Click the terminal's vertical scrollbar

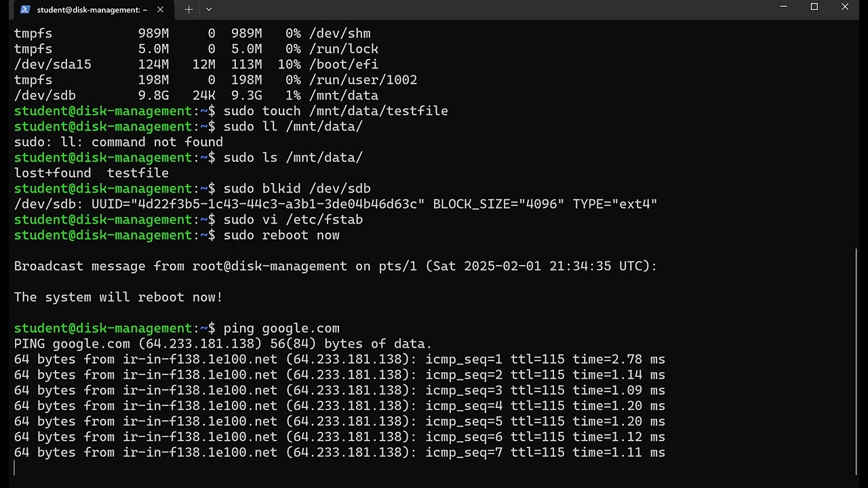click(856, 359)
